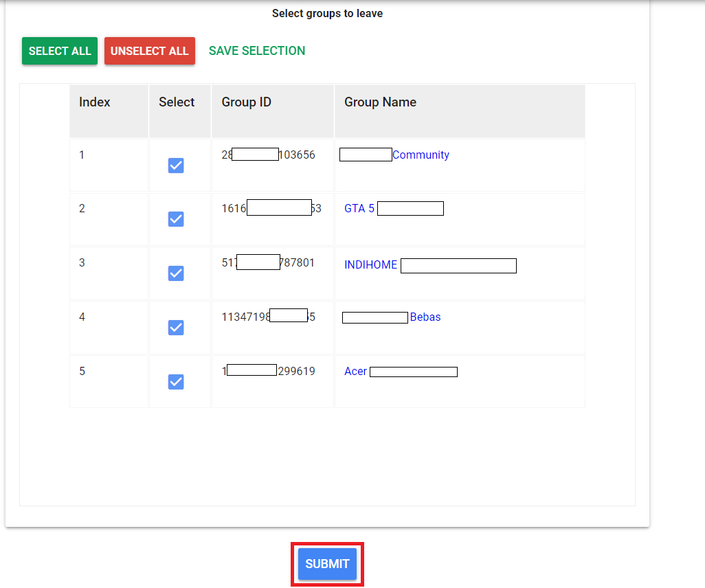Submit the selected groups form
The height and width of the screenshot is (588, 705).
point(327,564)
